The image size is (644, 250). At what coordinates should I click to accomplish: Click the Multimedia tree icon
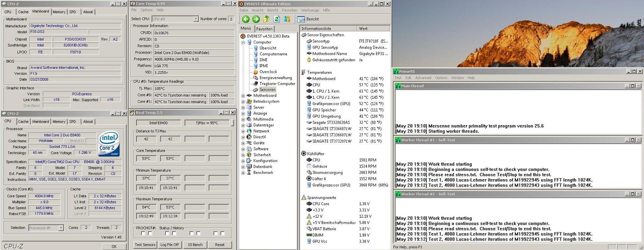(249, 119)
